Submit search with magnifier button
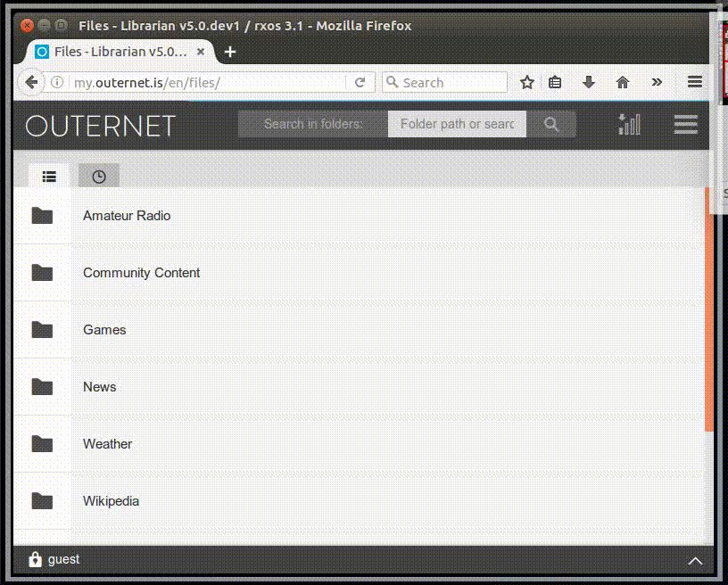Viewport: 728px width, 585px height. click(551, 124)
